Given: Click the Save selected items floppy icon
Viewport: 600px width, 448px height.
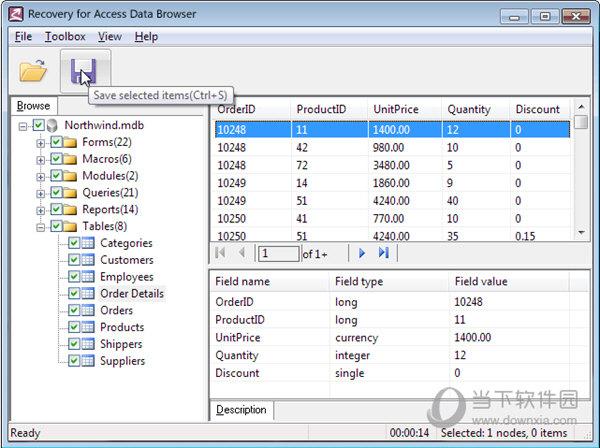Looking at the screenshot, I should pos(83,71).
